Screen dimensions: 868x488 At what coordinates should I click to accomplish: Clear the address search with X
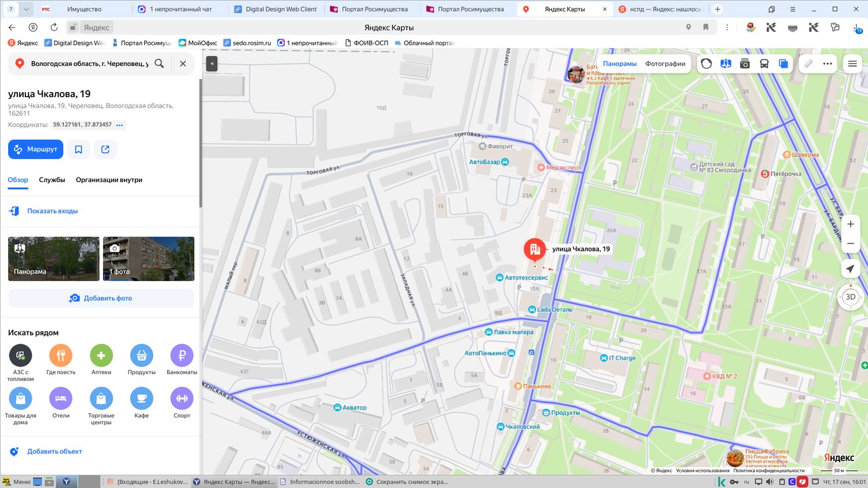pos(183,64)
